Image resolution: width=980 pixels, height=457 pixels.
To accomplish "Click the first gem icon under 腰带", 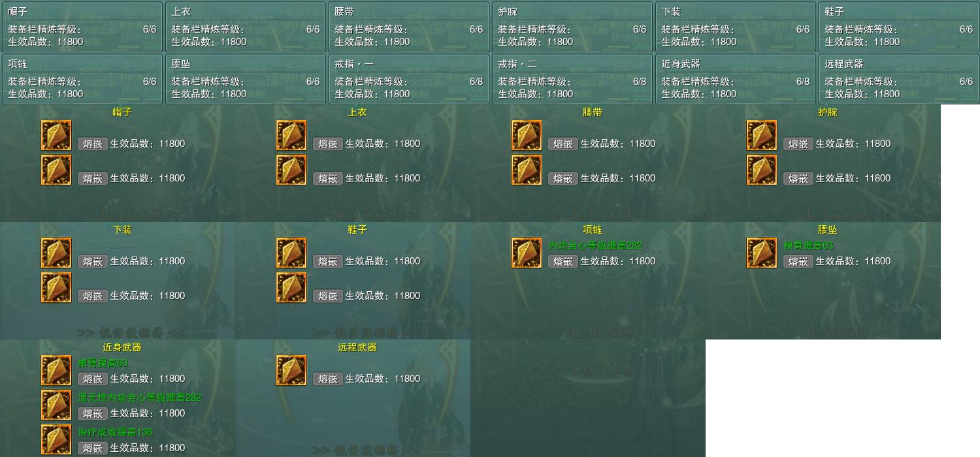I will pos(527,136).
